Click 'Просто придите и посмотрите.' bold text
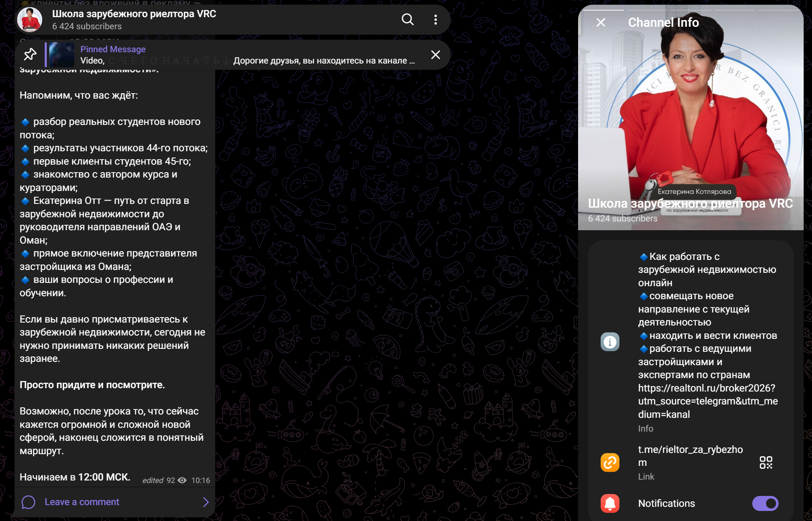812x521 pixels. [x=92, y=385]
